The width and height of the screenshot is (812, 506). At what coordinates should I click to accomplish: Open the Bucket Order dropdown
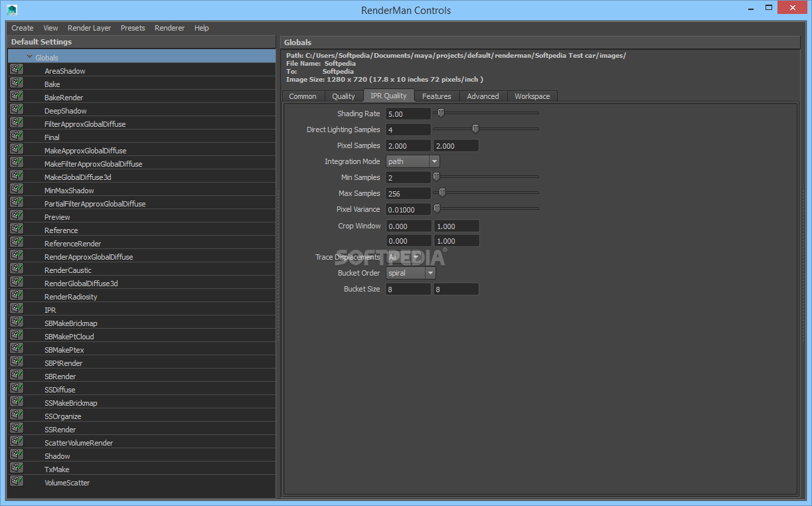[411, 273]
